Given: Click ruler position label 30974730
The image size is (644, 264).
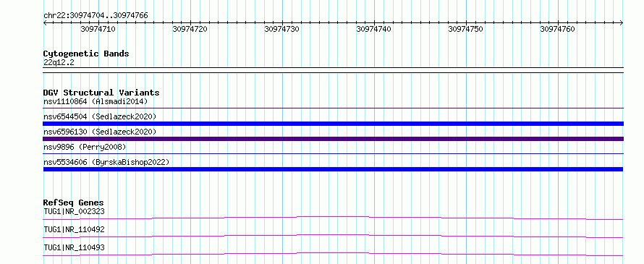Looking at the screenshot, I should point(282,29).
